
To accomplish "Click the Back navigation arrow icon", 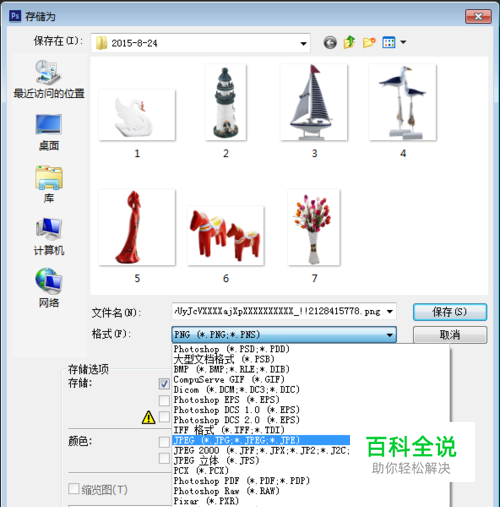I will tap(330, 43).
